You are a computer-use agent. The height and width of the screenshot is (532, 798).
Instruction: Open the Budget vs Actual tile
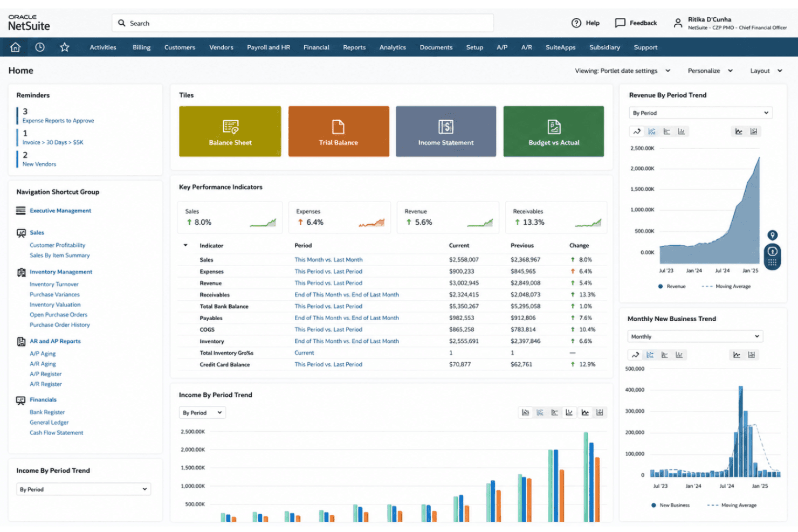(554, 132)
